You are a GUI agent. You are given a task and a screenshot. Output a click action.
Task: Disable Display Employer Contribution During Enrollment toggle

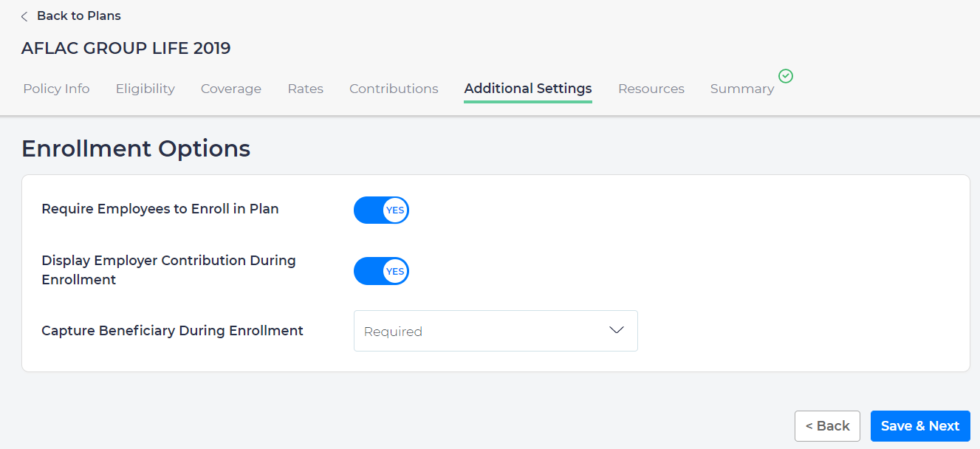381,271
